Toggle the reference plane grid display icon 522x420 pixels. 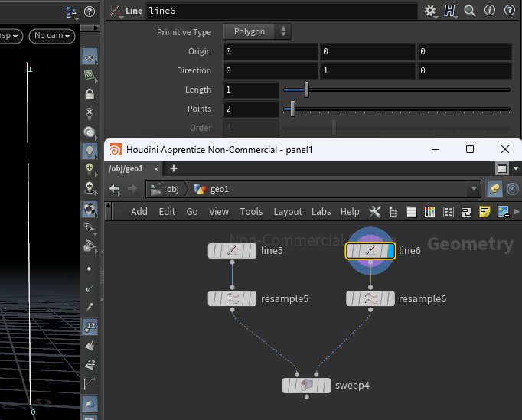[90, 57]
